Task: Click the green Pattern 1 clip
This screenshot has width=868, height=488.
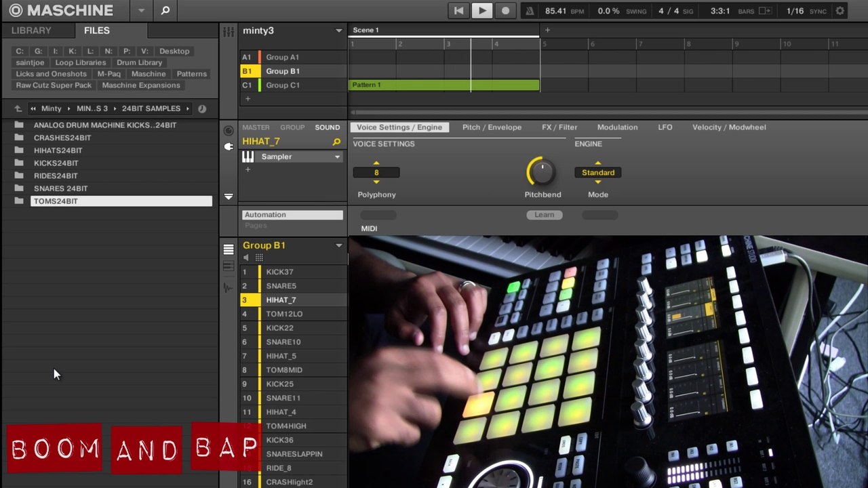Action: pos(444,85)
